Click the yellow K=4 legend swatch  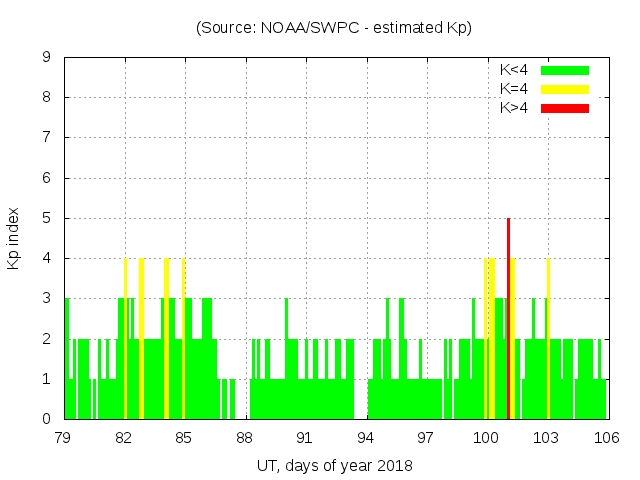pyautogui.click(x=565, y=89)
